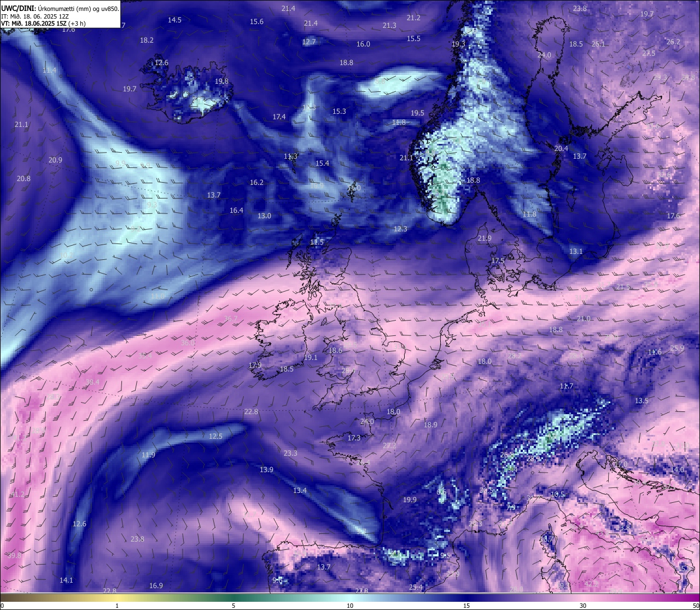Select the 17.3 value over Brittany
This screenshot has height=610, width=700.
[x=354, y=438]
